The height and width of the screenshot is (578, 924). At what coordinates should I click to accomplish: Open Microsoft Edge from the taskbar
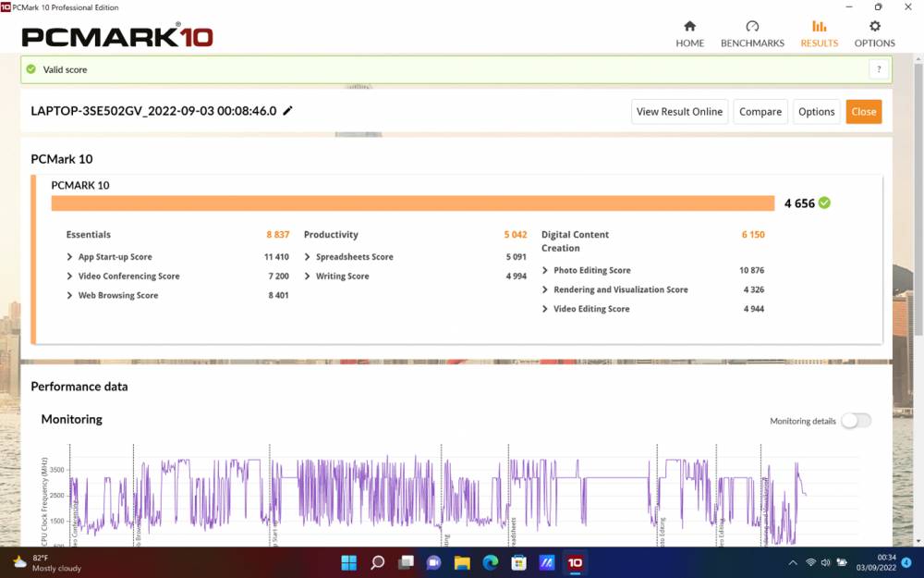tap(491, 562)
